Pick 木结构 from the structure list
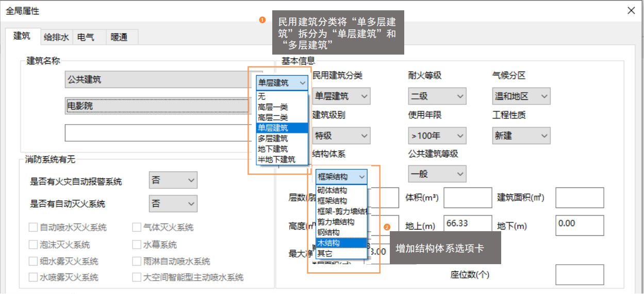The height and width of the screenshot is (294, 644). pos(341,243)
